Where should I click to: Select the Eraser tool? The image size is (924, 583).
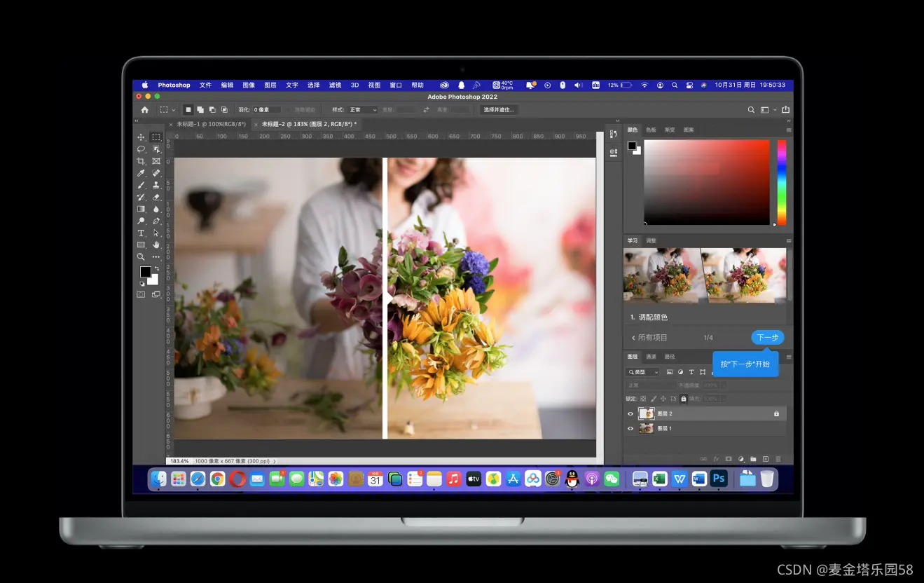[x=156, y=197]
